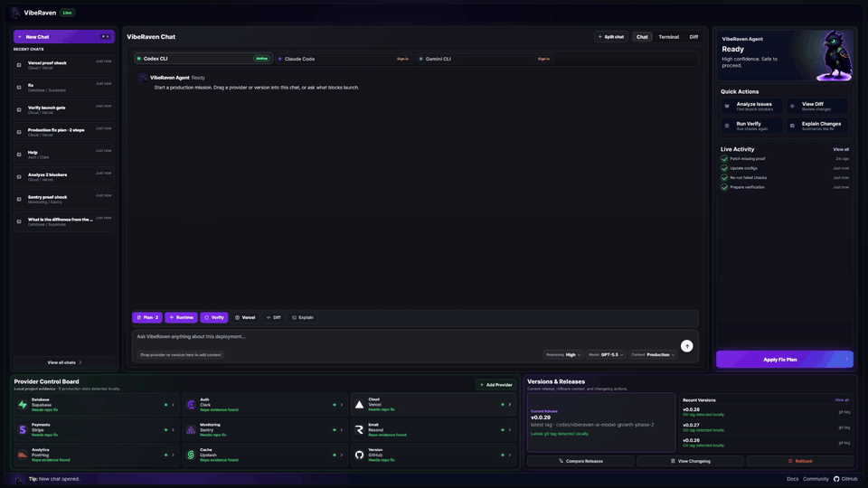Switch to the Diff tab in header
This screenshot has height=488, width=868.
click(693, 37)
